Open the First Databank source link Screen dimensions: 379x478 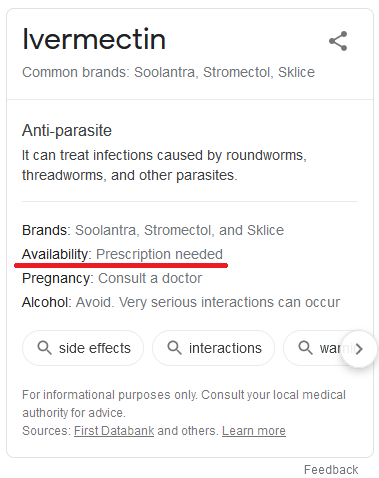[x=114, y=431]
